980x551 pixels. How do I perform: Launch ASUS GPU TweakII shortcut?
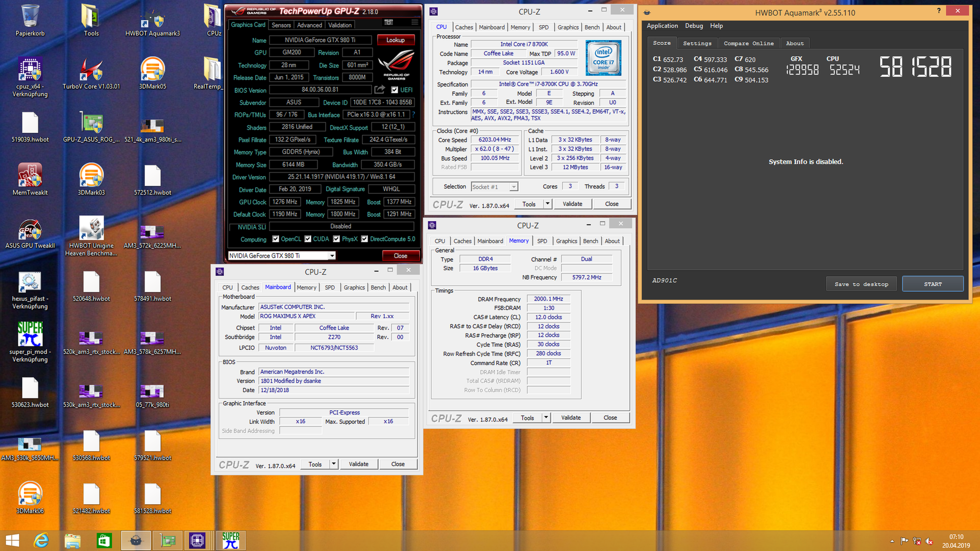(x=30, y=234)
